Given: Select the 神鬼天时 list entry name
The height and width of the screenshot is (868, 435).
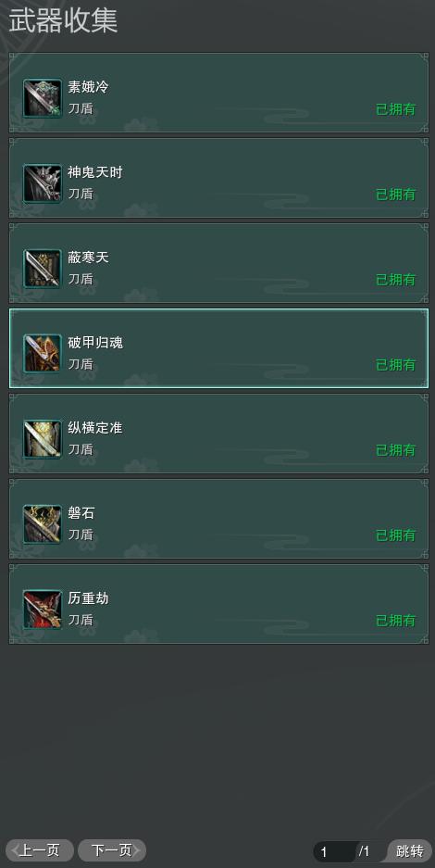Looking at the screenshot, I should coord(95,172).
